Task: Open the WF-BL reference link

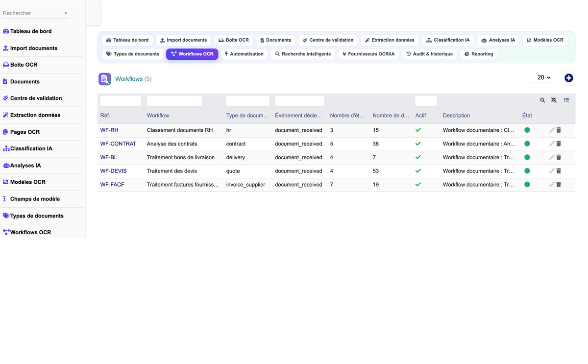Action: (109, 157)
